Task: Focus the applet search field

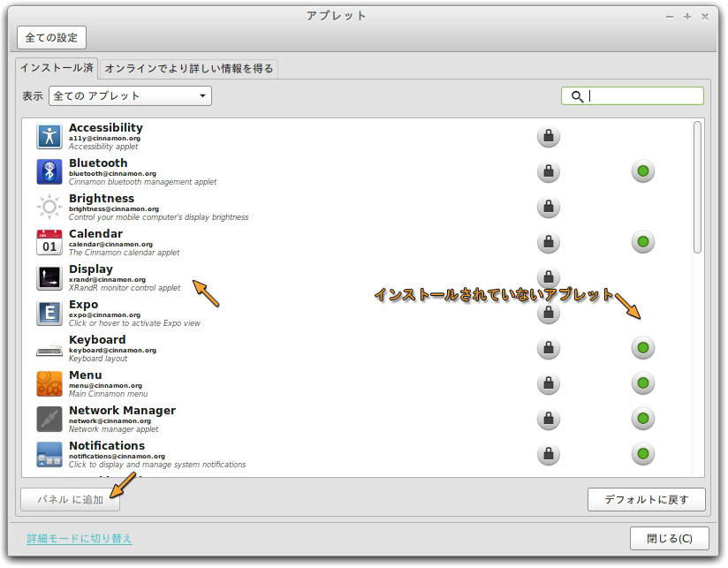Action: tap(642, 96)
